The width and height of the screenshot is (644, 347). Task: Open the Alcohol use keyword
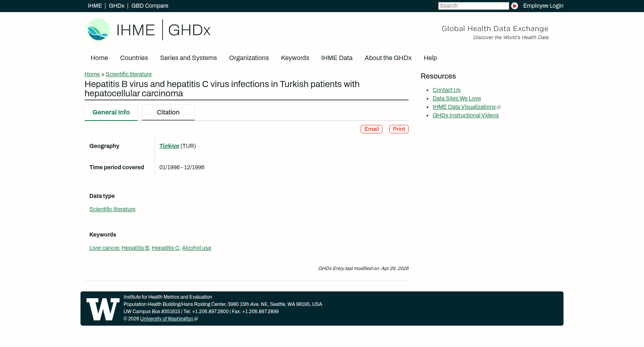pos(196,248)
